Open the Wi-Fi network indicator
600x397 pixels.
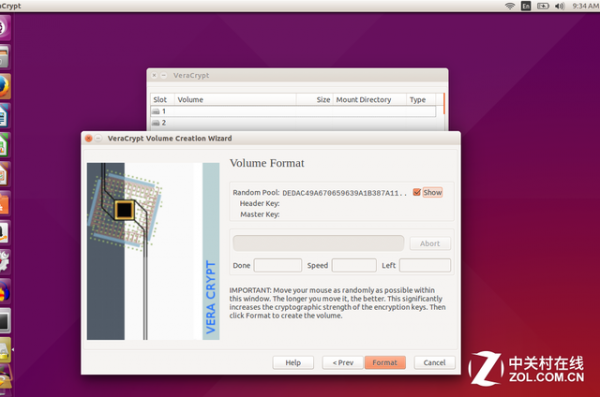(x=510, y=6)
